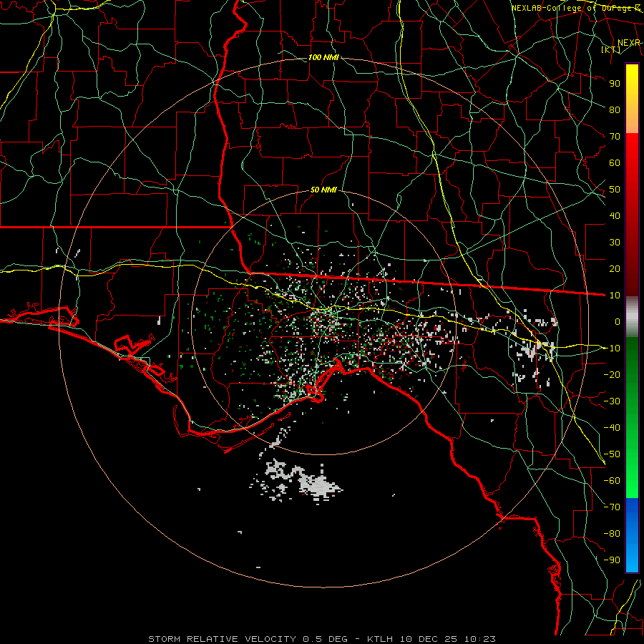Click the 50 value on the velocity scale
The height and width of the screenshot is (644, 644).
tap(615, 190)
